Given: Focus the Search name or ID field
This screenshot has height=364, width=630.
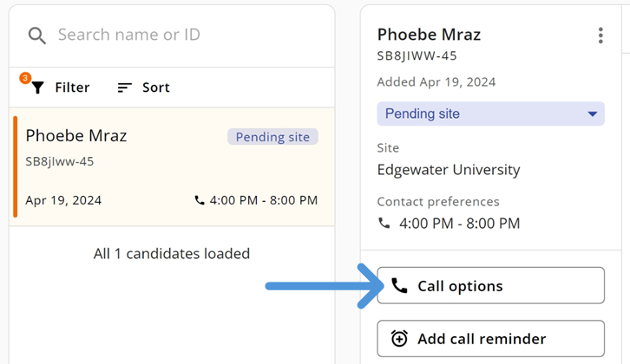Looking at the screenshot, I should (x=174, y=36).
